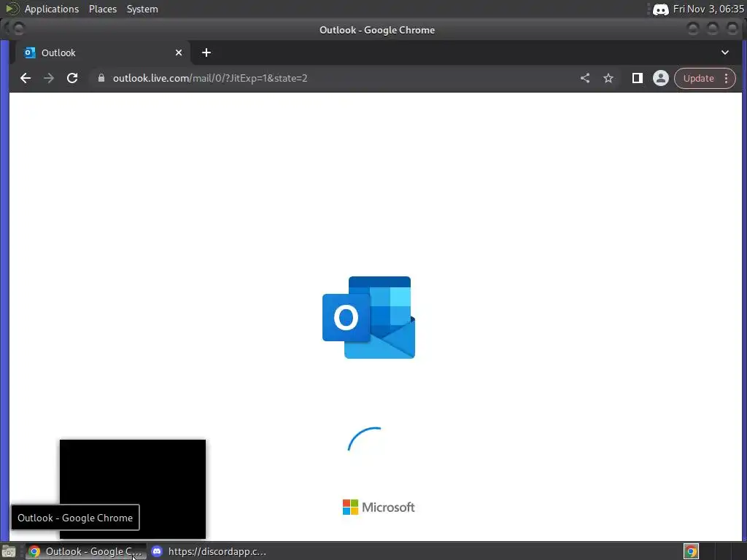View site information via lock icon
This screenshot has width=747, height=560.
101,78
